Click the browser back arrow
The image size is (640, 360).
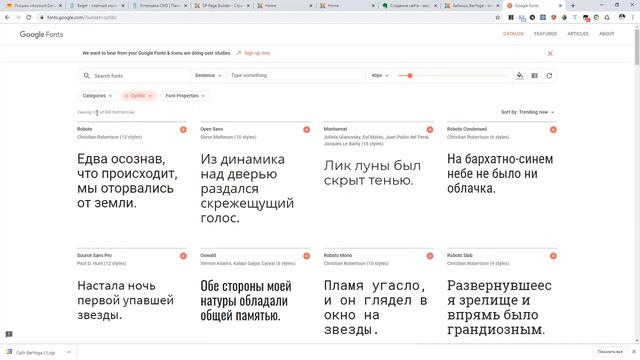pyautogui.click(x=7, y=18)
